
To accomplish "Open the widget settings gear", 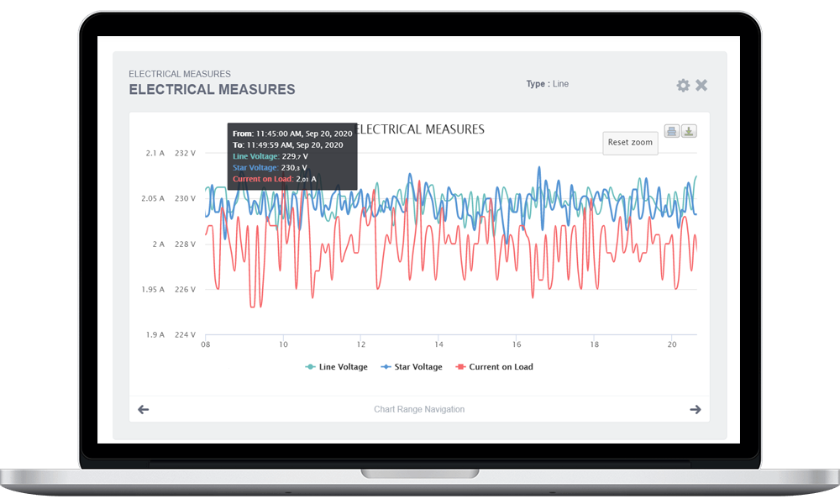I will (x=683, y=86).
